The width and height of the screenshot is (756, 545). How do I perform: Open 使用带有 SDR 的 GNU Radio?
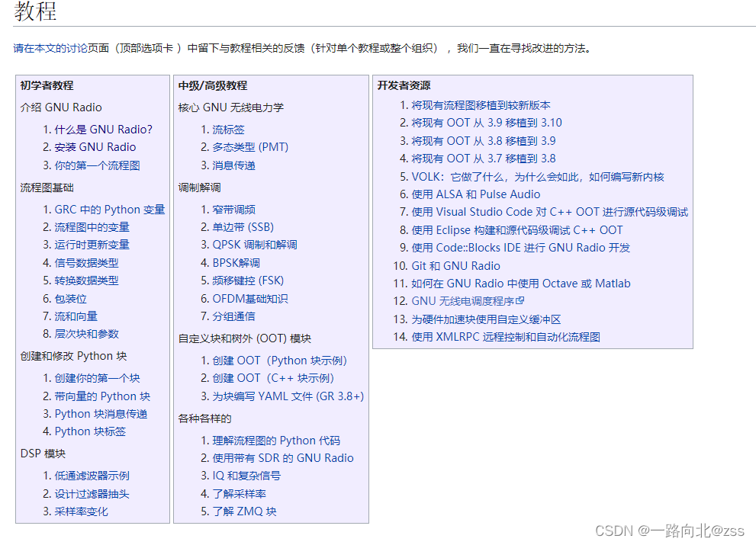pyautogui.click(x=283, y=458)
